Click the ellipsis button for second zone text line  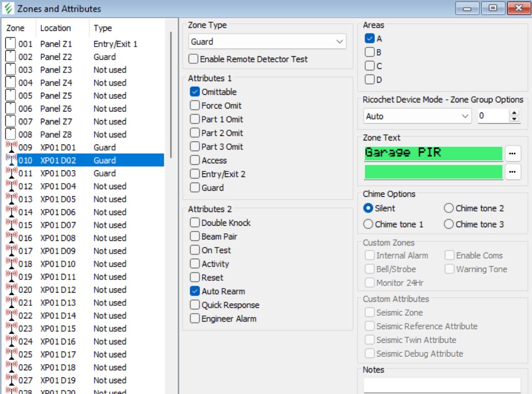coord(513,172)
